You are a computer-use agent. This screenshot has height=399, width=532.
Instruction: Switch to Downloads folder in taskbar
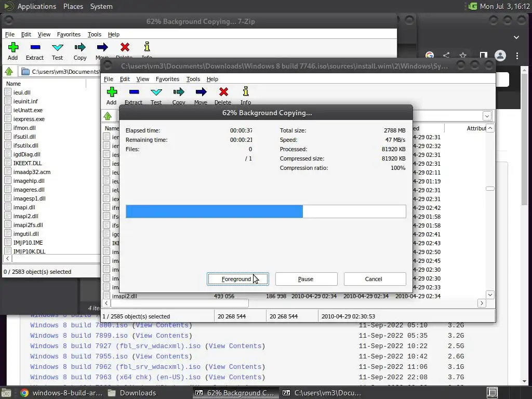pos(131,393)
